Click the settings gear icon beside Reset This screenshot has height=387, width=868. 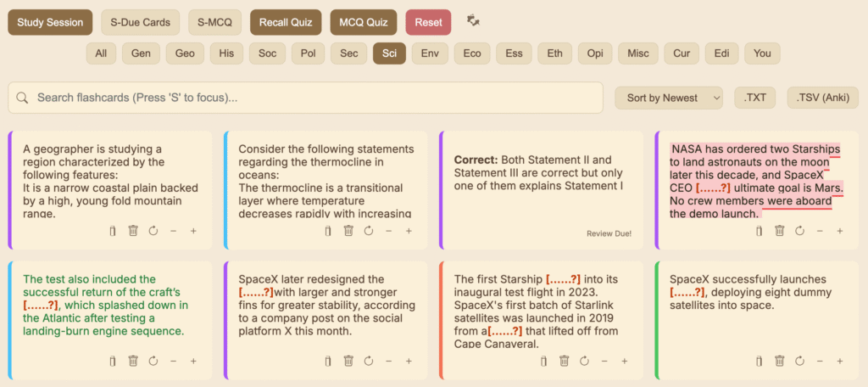(x=474, y=21)
